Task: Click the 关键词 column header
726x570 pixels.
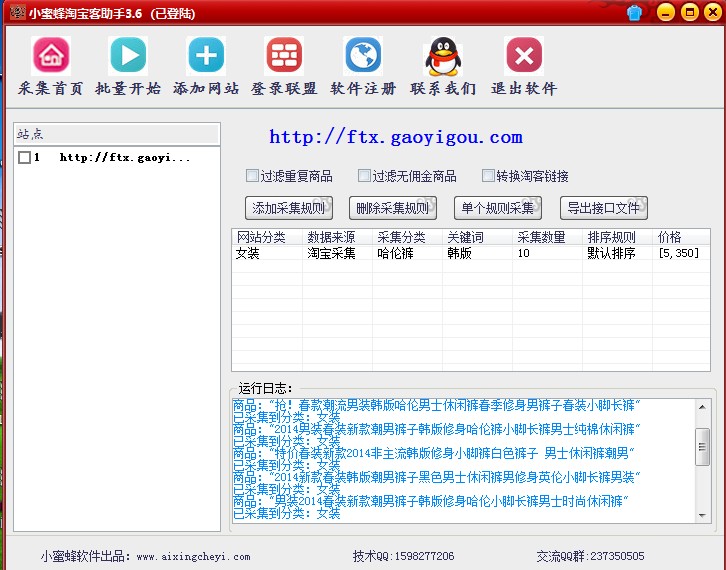Action: [477, 237]
